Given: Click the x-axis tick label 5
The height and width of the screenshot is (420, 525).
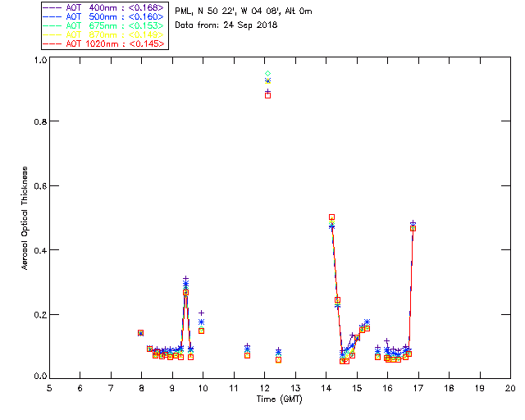Looking at the screenshot, I should click(49, 388).
